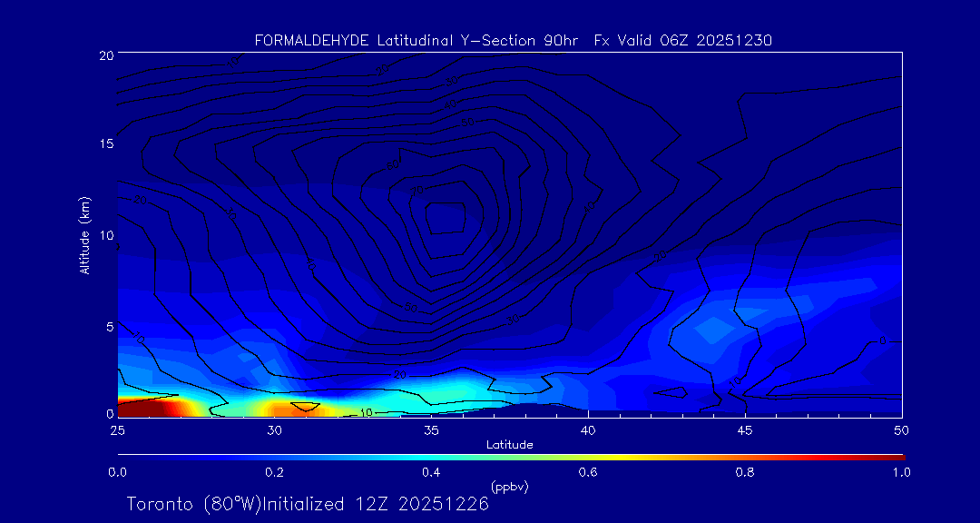Click the Toronto (80°W) initialization caption

308,504
